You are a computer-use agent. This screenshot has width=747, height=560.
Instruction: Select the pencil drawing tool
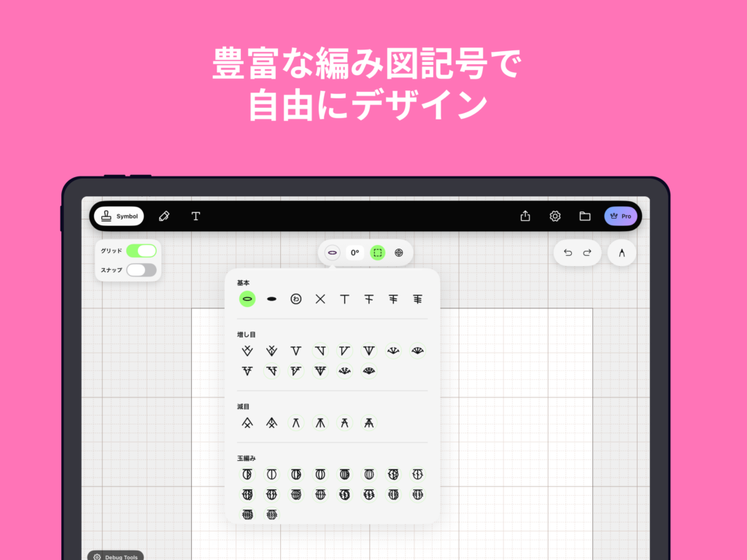[164, 216]
